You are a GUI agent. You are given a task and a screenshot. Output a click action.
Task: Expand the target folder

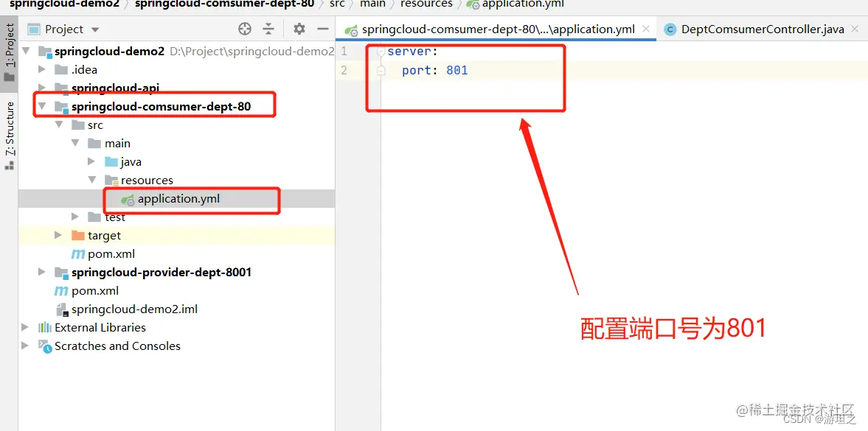coord(58,235)
